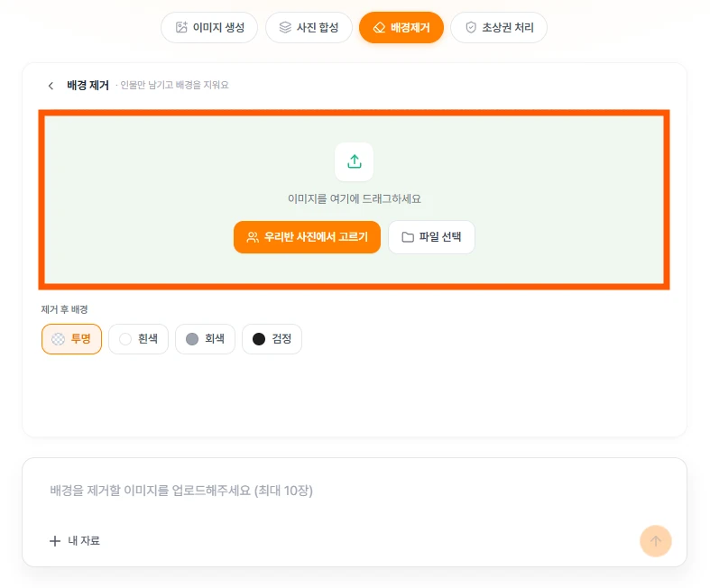Choose the black 검정 color dot
Image resolution: width=710 pixels, height=588 pixels.
coord(259,339)
